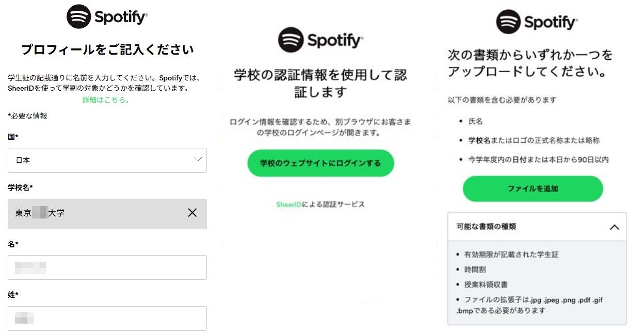Click the 学校の認証情報を使用して認証します heading

click(320, 83)
